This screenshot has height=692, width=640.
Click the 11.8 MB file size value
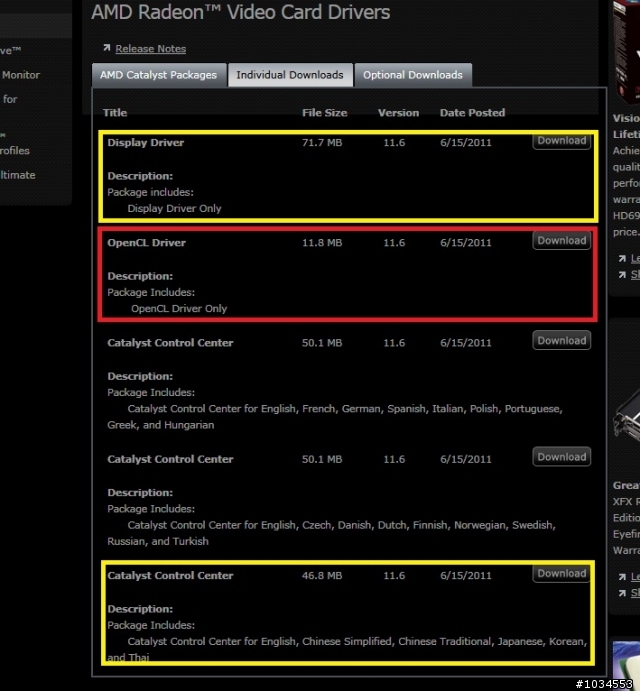322,243
